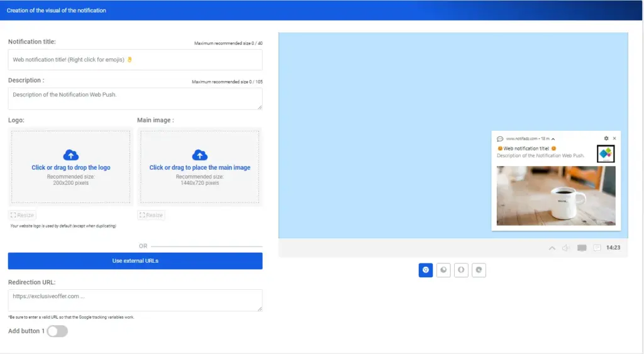Click the speaker volume icon in preview taskbar
Image resolution: width=644 pixels, height=354 pixels.
[x=566, y=248]
